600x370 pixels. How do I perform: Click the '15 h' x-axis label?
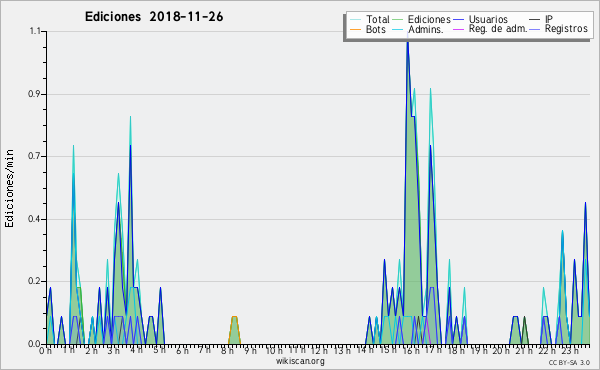(388, 350)
